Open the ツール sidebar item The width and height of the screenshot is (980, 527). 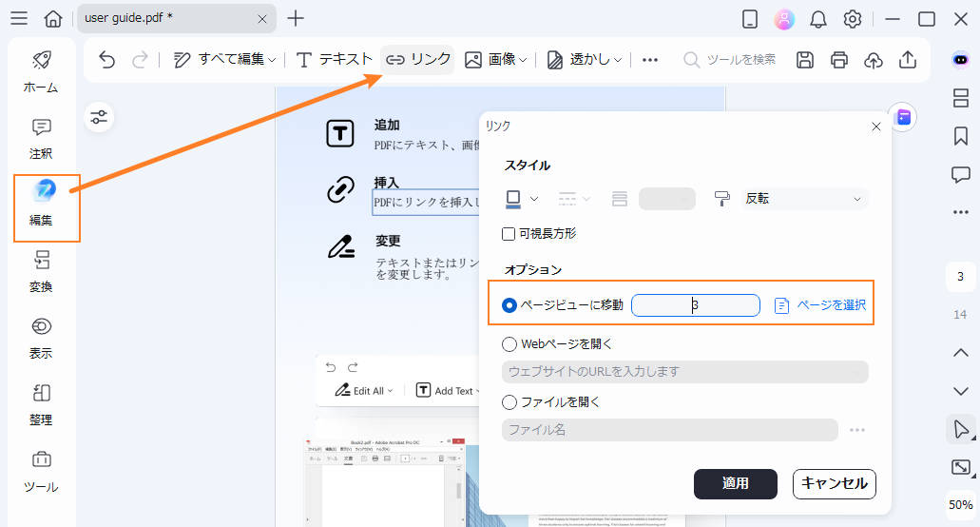click(x=41, y=472)
